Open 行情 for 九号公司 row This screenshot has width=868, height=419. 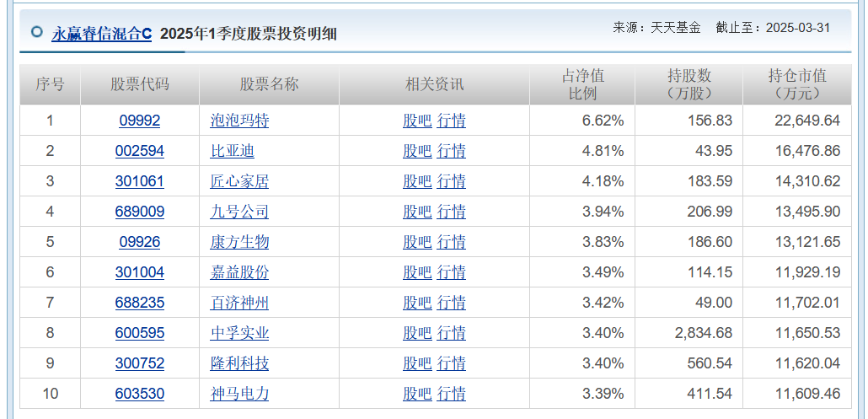[451, 212]
